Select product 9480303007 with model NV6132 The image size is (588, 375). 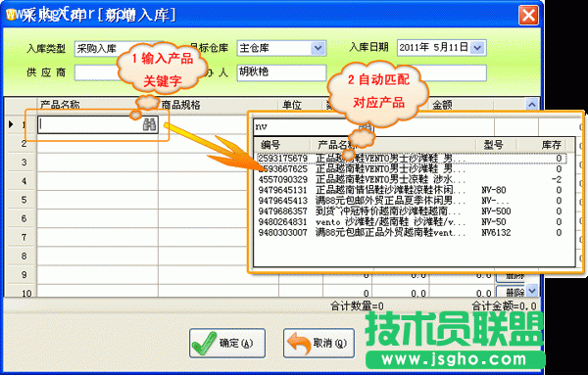[411, 232]
